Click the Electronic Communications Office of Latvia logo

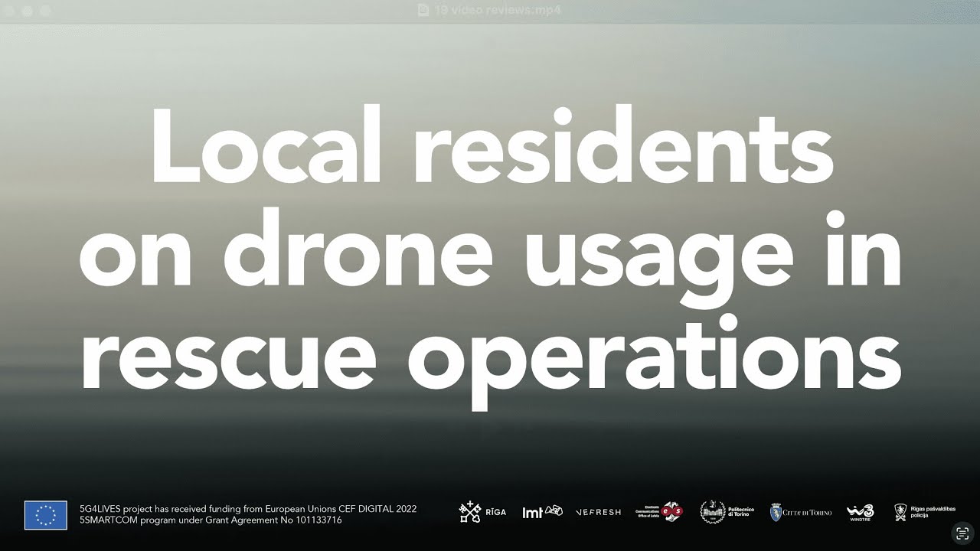point(659,512)
